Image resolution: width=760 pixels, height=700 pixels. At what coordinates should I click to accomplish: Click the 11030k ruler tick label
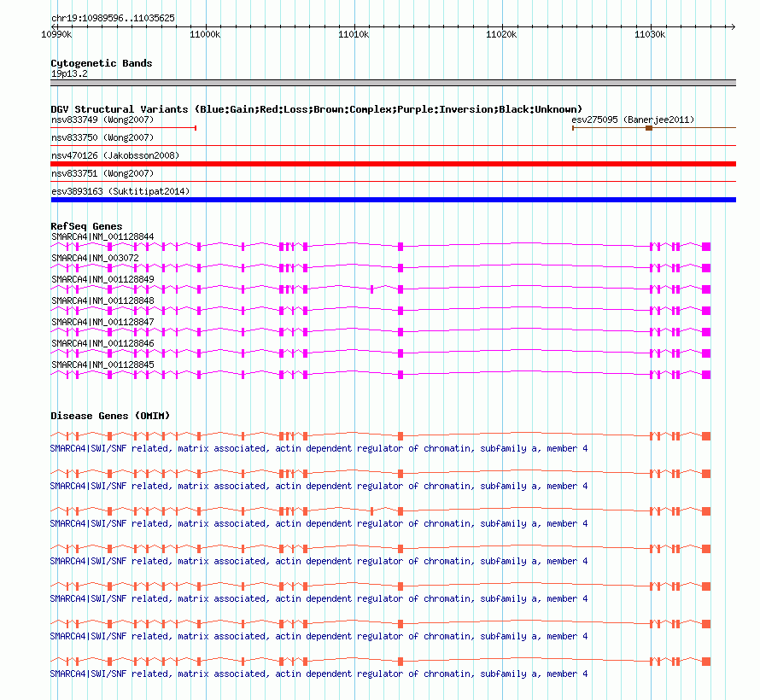pos(650,34)
